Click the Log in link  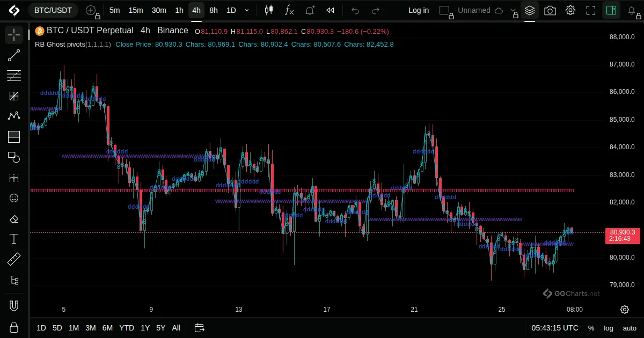pyautogui.click(x=419, y=10)
